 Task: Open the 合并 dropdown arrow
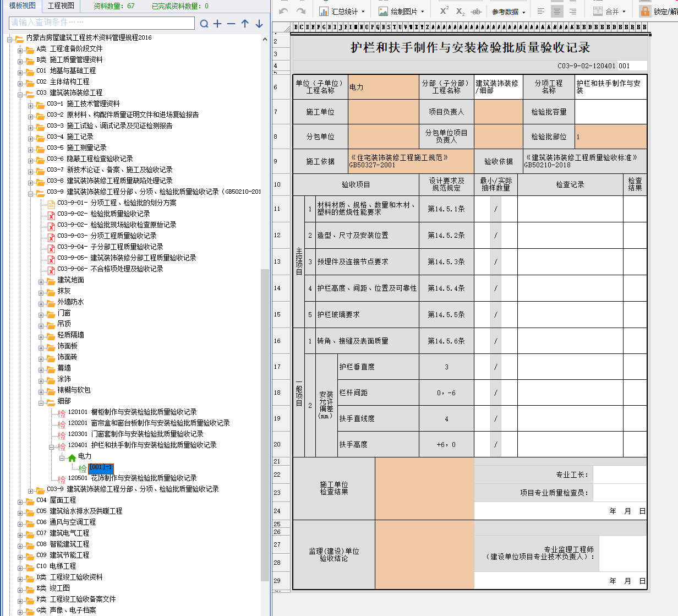click(x=624, y=12)
